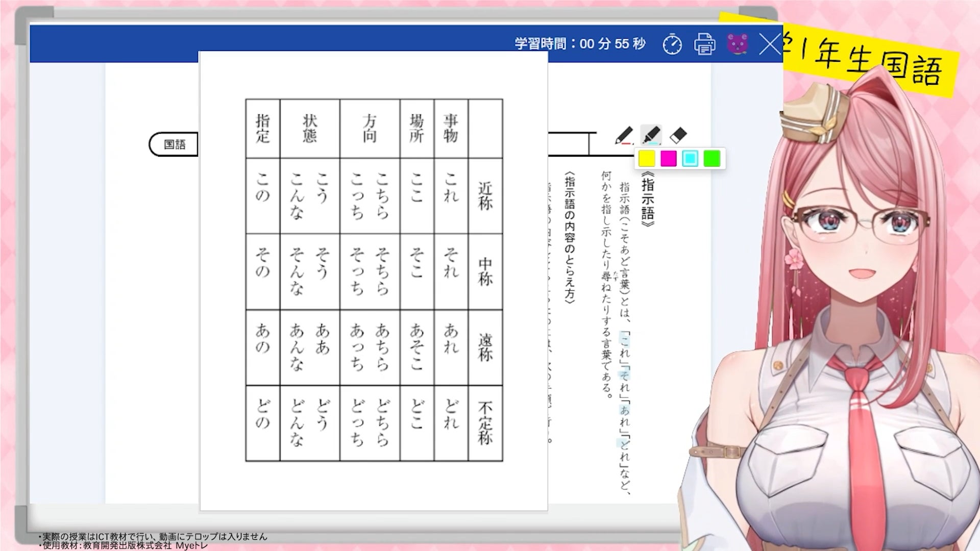Click the purple bear mascot icon
980x551 pixels.
point(737,44)
